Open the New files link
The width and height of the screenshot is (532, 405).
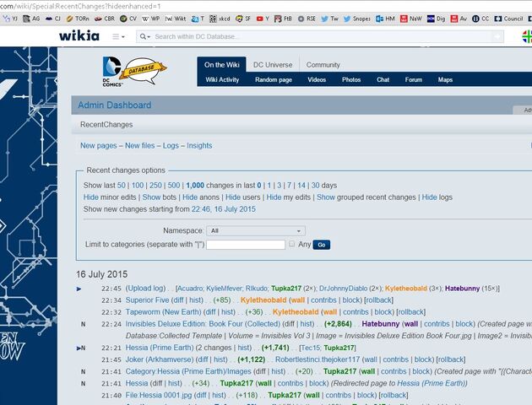click(140, 145)
